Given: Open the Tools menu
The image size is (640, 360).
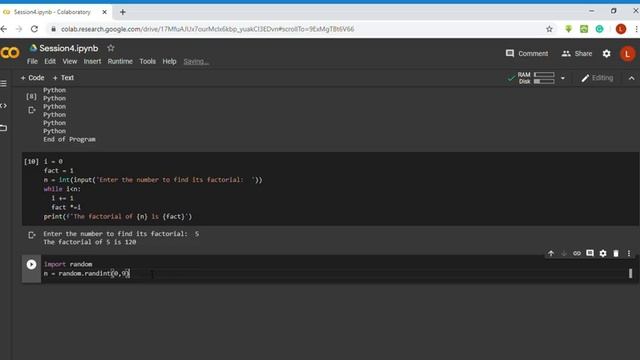Looking at the screenshot, I should (x=147, y=61).
